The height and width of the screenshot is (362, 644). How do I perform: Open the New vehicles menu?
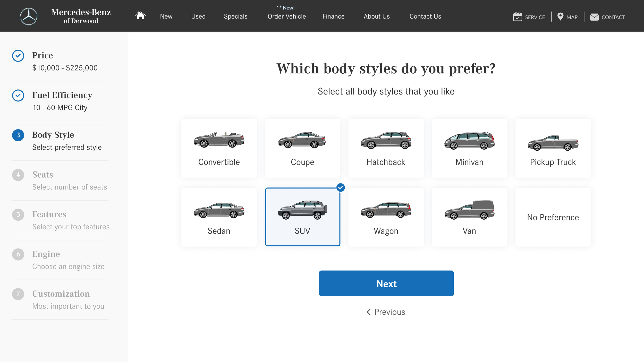pos(166,16)
